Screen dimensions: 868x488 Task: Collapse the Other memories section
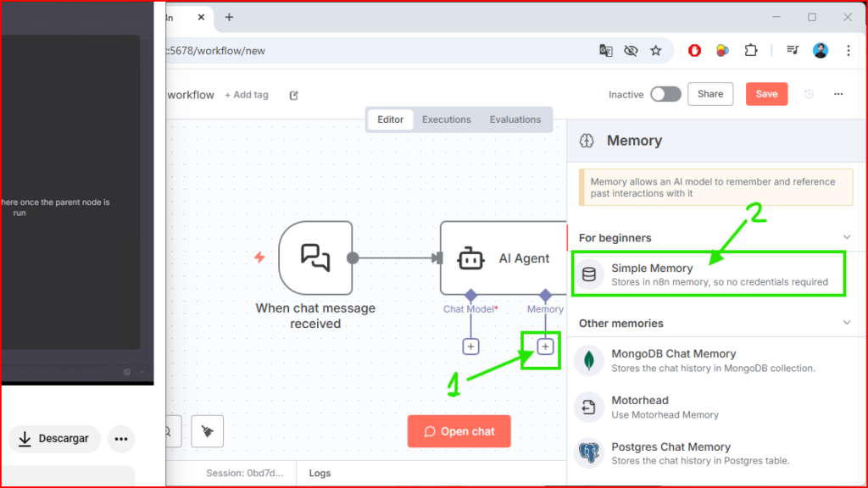pyautogui.click(x=845, y=323)
